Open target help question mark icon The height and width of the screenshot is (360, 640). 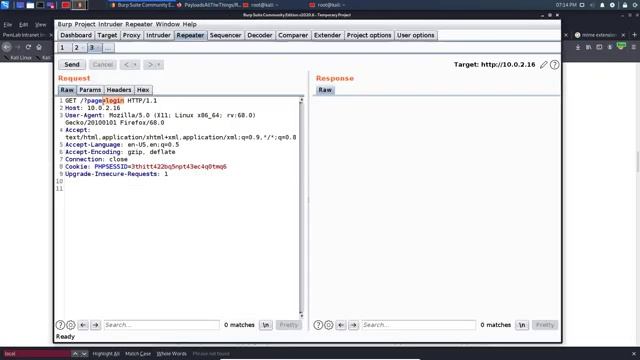[x=554, y=64]
